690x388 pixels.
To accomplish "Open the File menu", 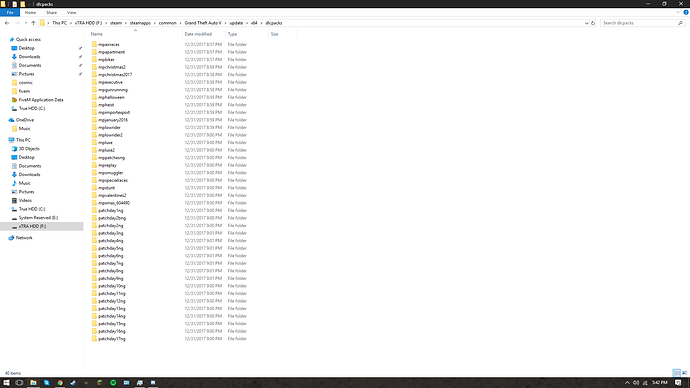I will coord(10,12).
